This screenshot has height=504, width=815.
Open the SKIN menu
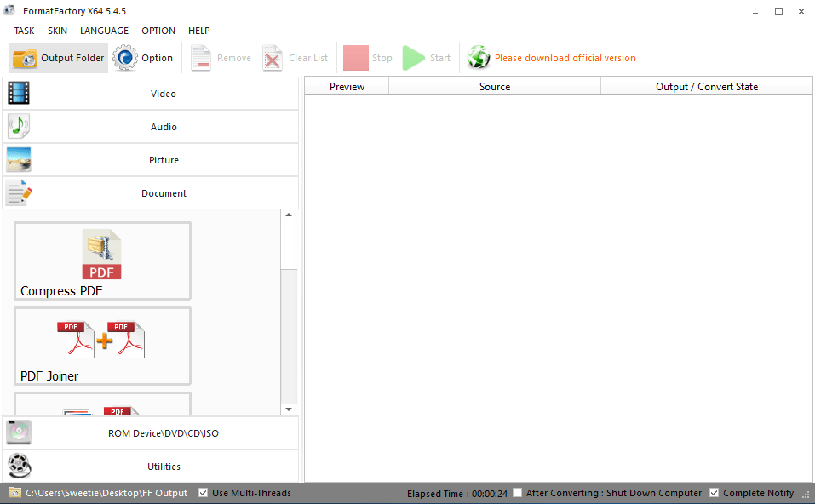57,31
